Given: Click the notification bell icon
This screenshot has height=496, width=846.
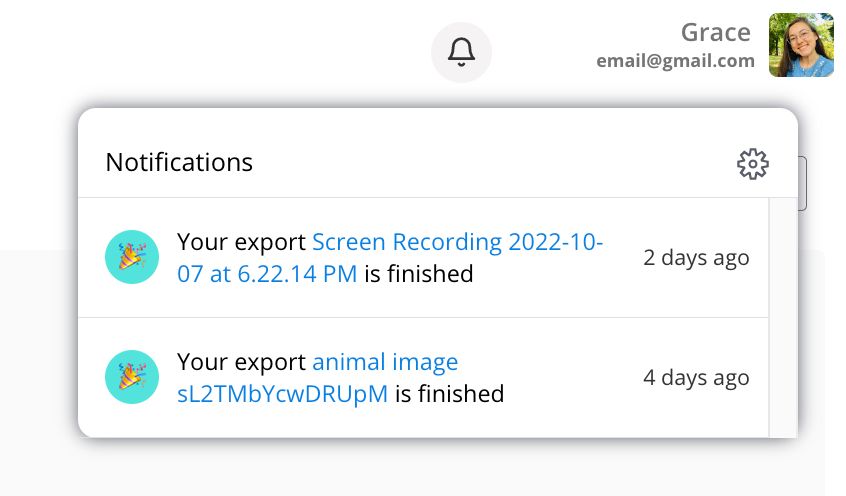Looking at the screenshot, I should pyautogui.click(x=461, y=51).
